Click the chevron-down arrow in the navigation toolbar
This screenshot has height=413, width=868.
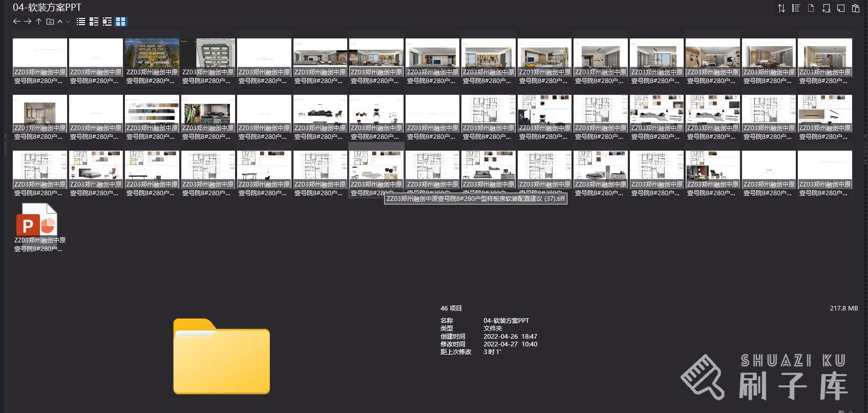[68, 22]
